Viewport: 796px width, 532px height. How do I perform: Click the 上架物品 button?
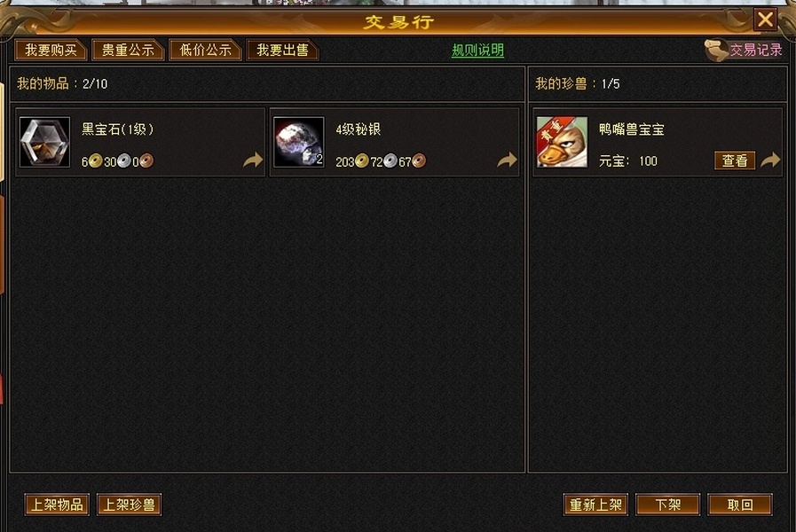pos(57,505)
